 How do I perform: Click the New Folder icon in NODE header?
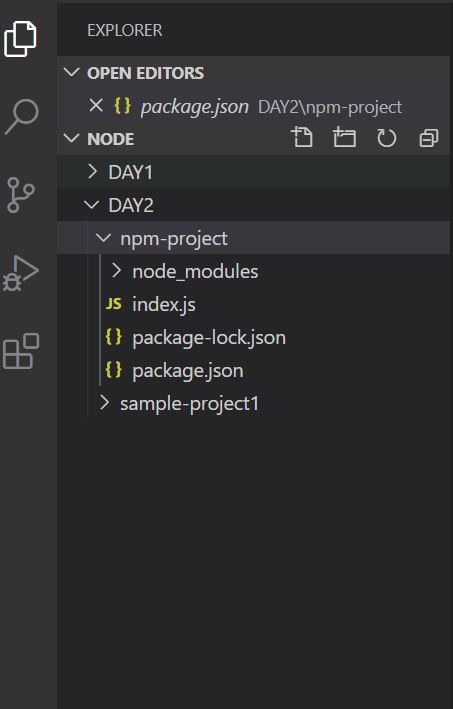(x=344, y=137)
